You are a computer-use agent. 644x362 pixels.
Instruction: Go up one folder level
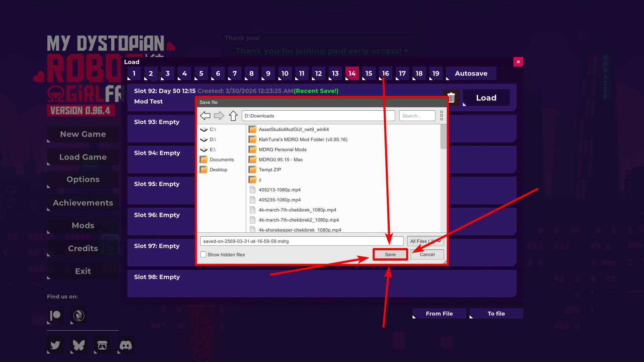233,116
